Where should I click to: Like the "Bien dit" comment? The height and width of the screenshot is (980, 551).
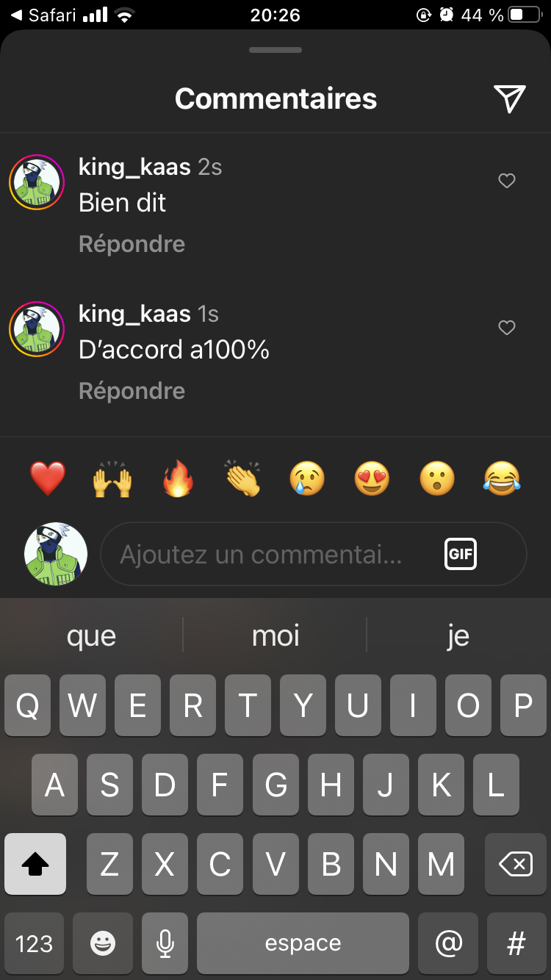click(x=507, y=181)
